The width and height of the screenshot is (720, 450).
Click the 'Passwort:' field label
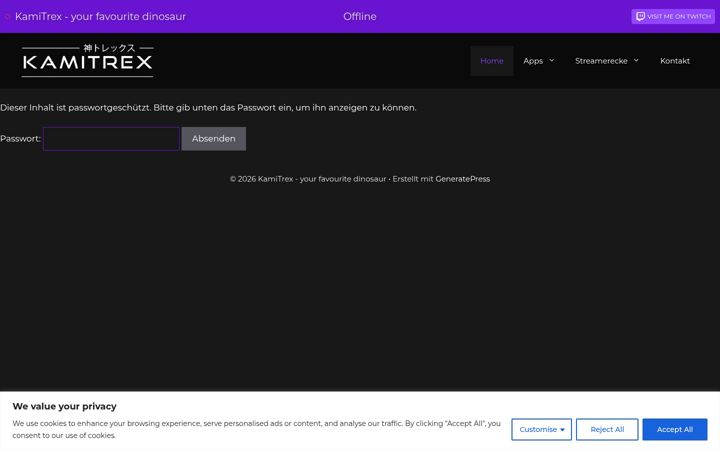point(20,139)
